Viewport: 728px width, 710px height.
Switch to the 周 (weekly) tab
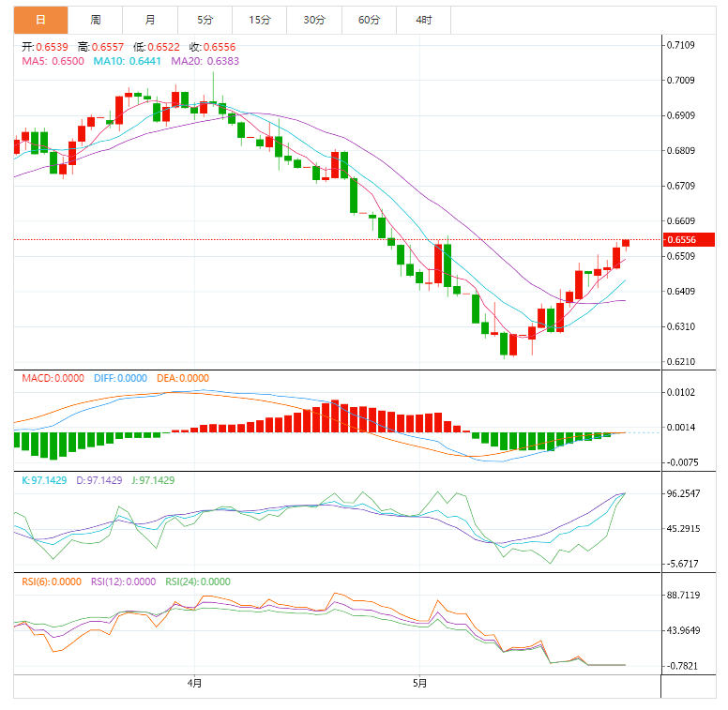(x=95, y=20)
